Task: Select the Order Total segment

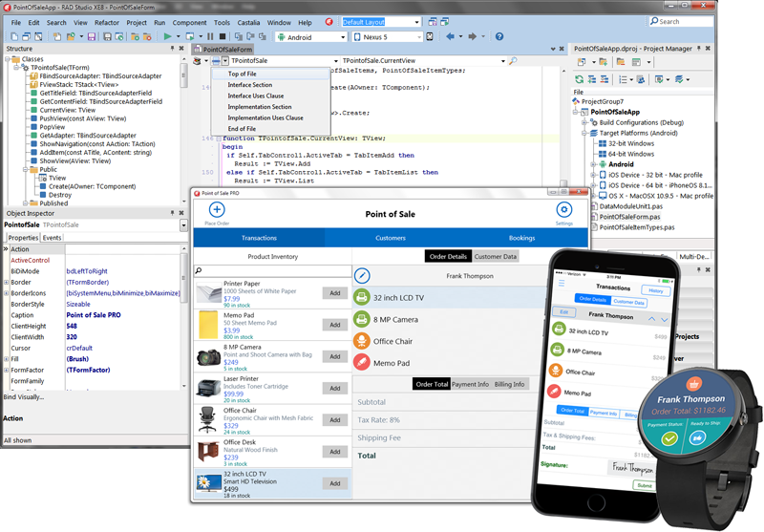Action: pos(432,384)
